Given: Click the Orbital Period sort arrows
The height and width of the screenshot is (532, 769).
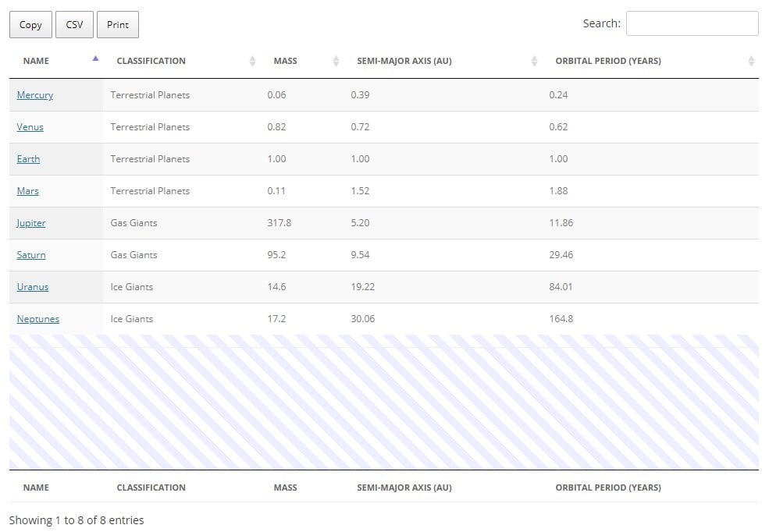Looking at the screenshot, I should coord(751,61).
